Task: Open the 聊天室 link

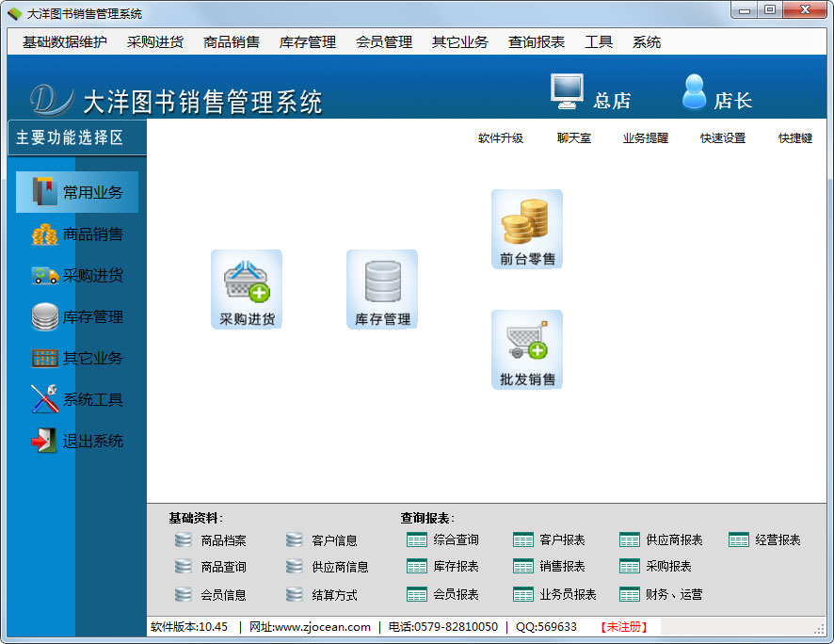Action: click(x=574, y=138)
